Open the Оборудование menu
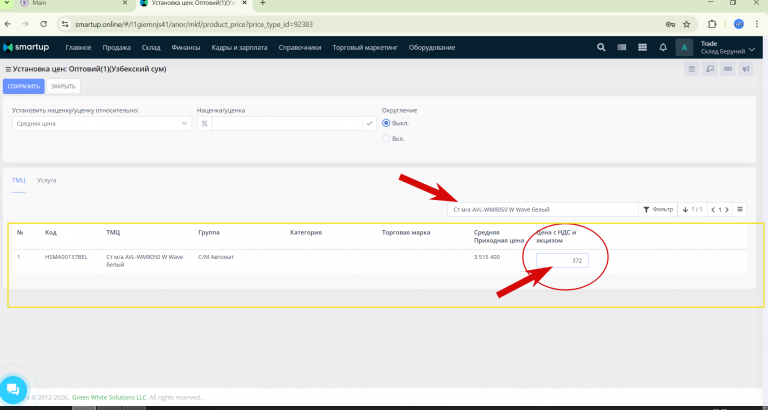The width and height of the screenshot is (768, 410). (432, 48)
